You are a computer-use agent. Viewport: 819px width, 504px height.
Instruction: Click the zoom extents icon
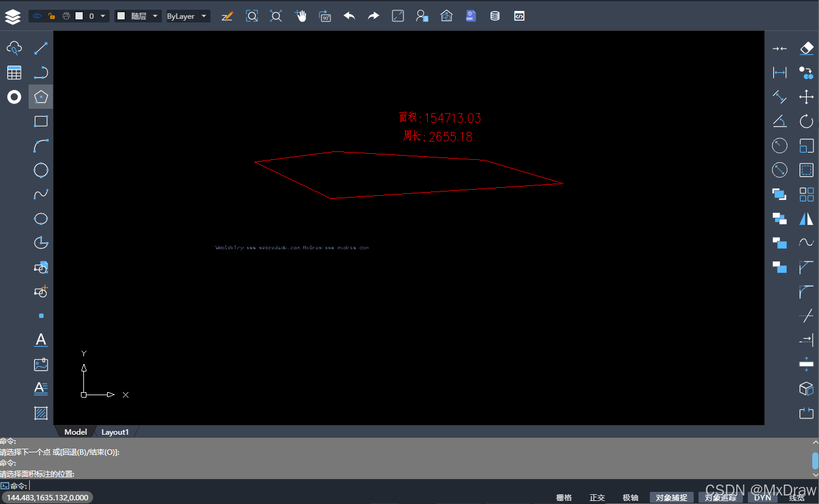pos(276,16)
